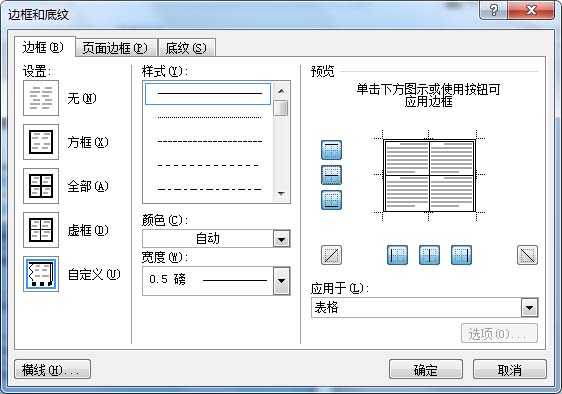Toggle the left border button below preview
The image size is (562, 394).
397,255
